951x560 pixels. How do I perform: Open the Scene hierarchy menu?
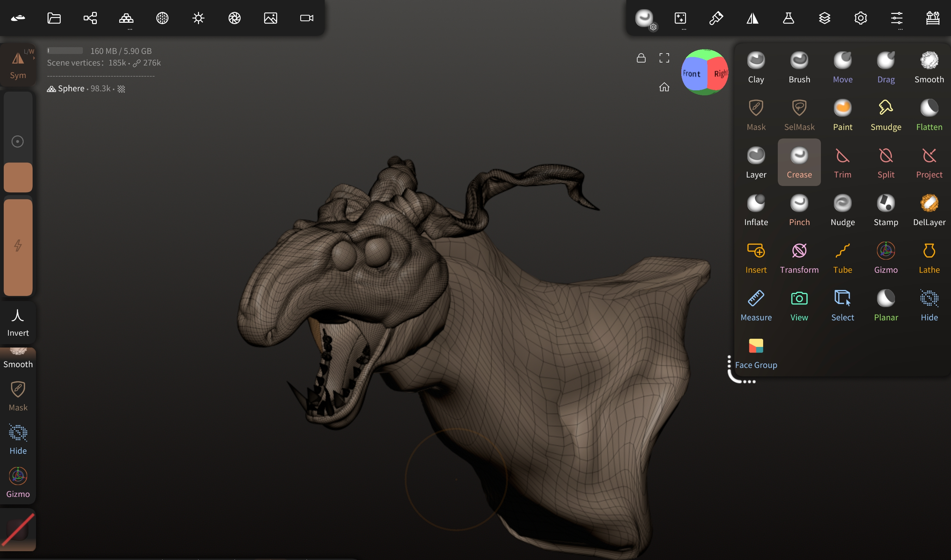[x=90, y=18]
